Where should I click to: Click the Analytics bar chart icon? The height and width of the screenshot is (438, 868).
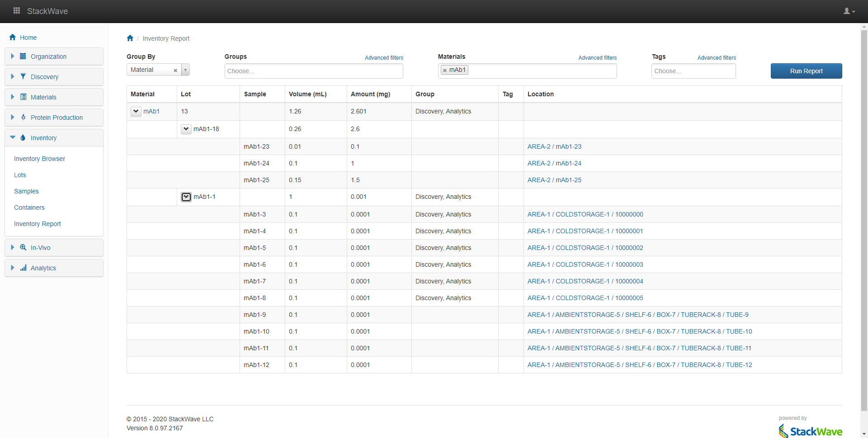[x=23, y=268]
